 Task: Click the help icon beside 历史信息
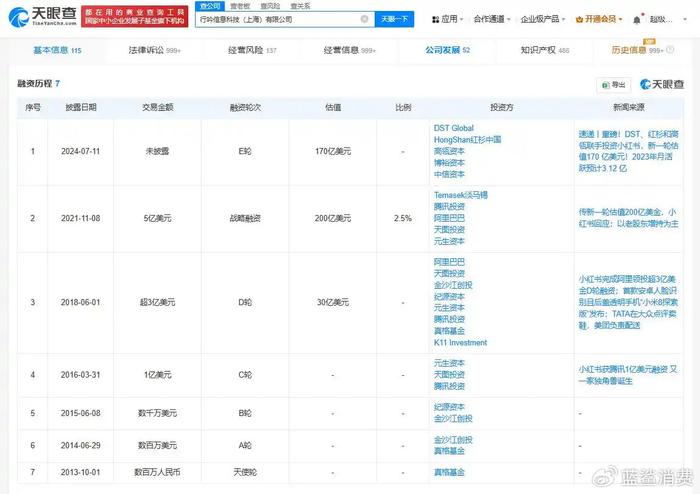pos(670,50)
